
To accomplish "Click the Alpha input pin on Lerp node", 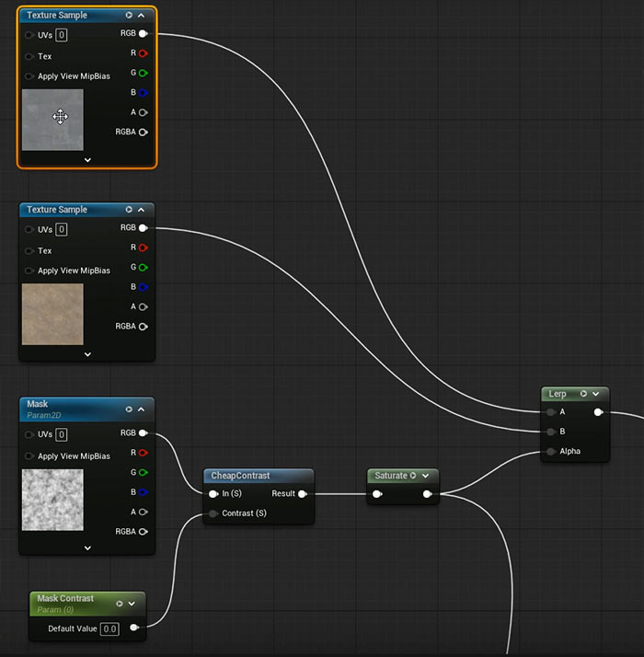I will (x=551, y=451).
